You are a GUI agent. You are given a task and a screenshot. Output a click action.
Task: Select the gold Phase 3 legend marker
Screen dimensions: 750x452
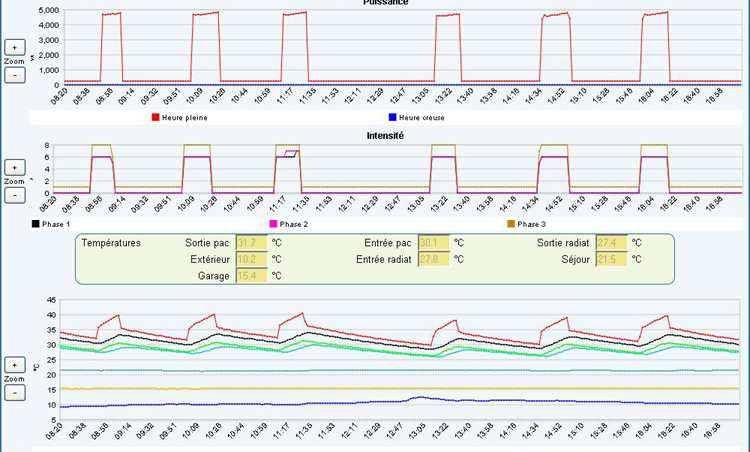[x=512, y=224]
